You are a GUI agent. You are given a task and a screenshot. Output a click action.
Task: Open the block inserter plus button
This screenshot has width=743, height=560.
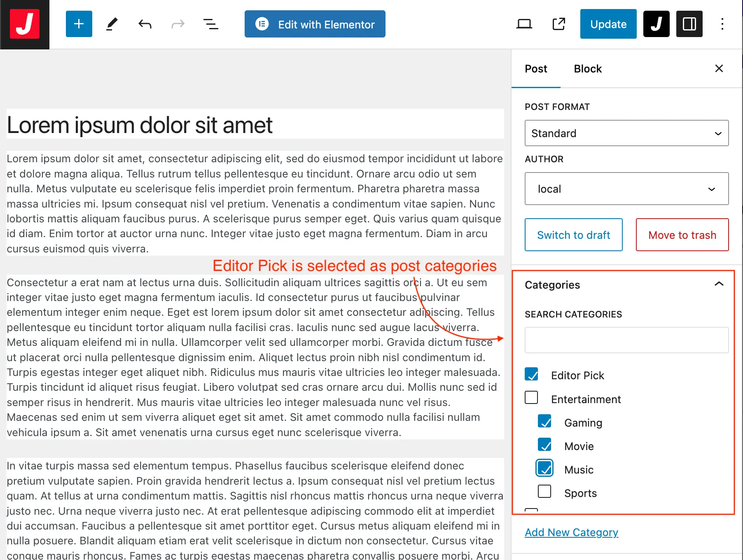[x=79, y=24]
